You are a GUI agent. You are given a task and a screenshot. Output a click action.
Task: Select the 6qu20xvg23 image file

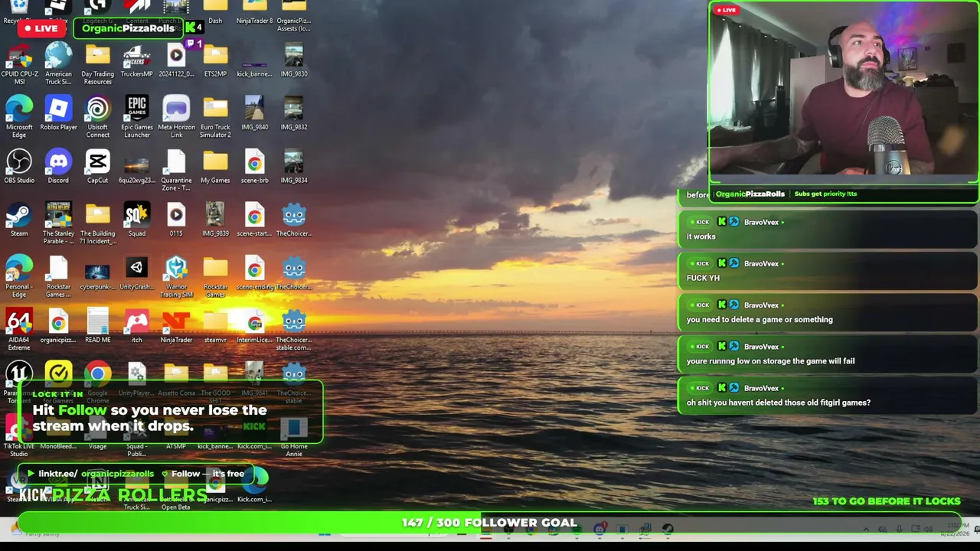tap(137, 167)
